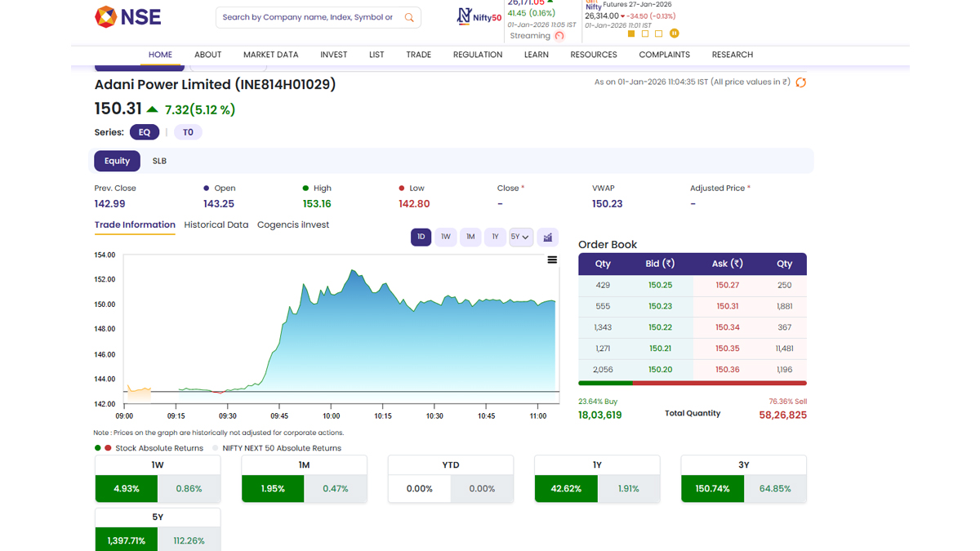Click the Nifty50 logo in the ticker
980x551 pixels.
479,16
